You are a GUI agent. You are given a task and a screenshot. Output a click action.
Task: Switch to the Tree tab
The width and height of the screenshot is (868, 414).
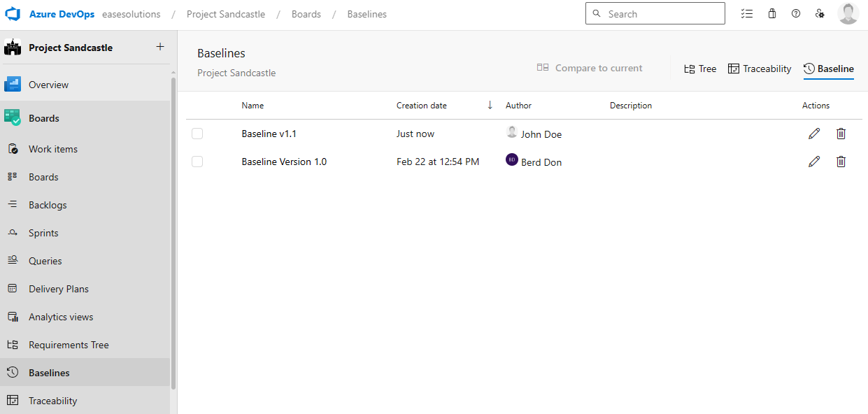[700, 69]
